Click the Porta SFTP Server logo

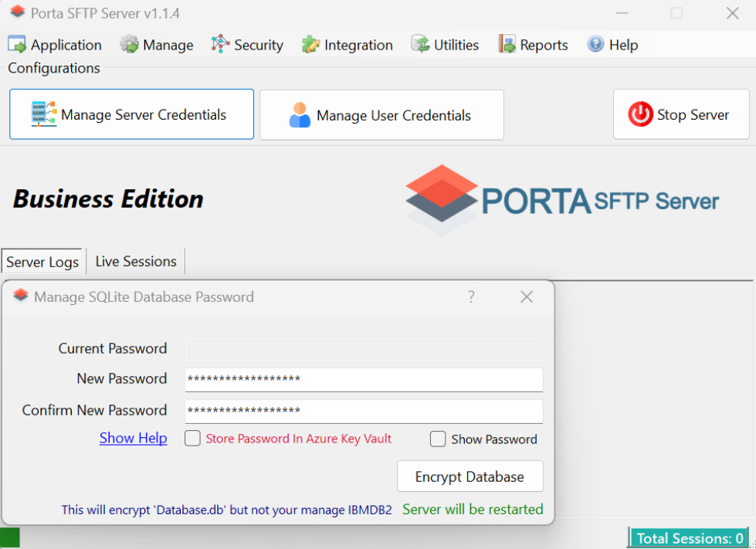point(561,198)
